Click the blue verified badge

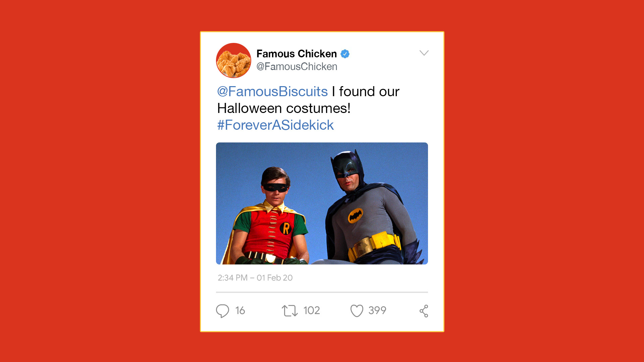(345, 54)
